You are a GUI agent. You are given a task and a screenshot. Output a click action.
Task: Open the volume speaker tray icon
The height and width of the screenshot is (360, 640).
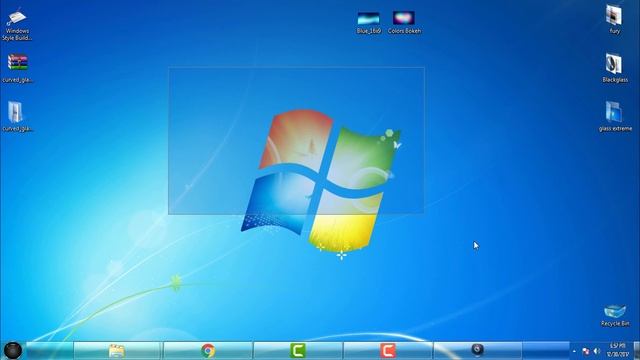(597, 351)
